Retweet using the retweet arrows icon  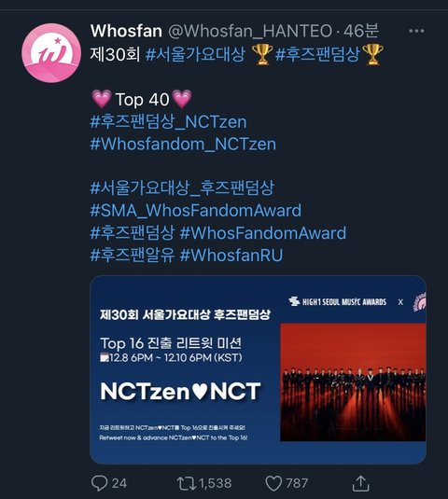point(187,483)
